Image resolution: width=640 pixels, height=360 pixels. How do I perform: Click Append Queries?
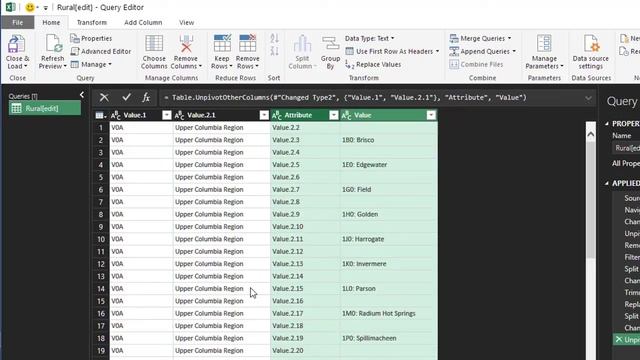tap(482, 51)
